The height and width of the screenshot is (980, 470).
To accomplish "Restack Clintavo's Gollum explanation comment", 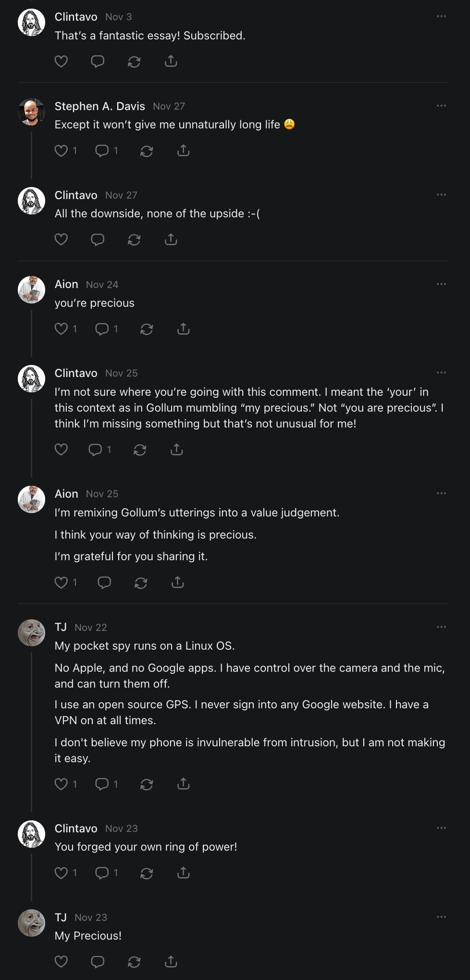I will tap(140, 450).
